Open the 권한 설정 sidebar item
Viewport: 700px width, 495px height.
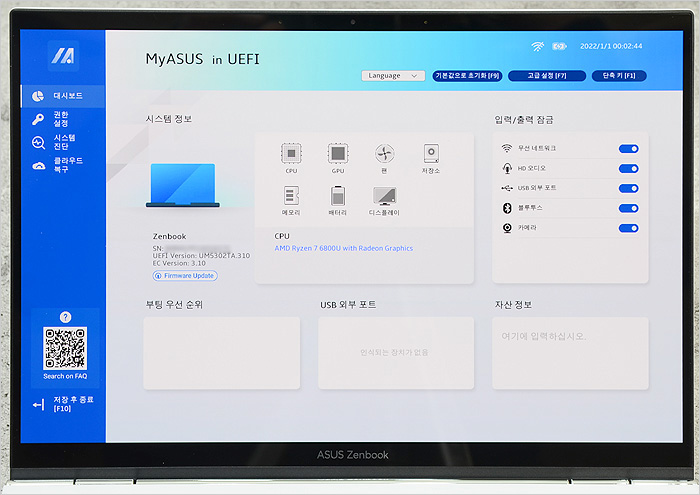tap(63, 119)
